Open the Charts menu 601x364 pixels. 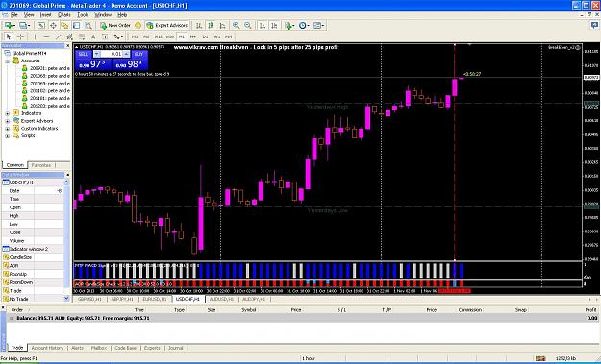[64, 15]
